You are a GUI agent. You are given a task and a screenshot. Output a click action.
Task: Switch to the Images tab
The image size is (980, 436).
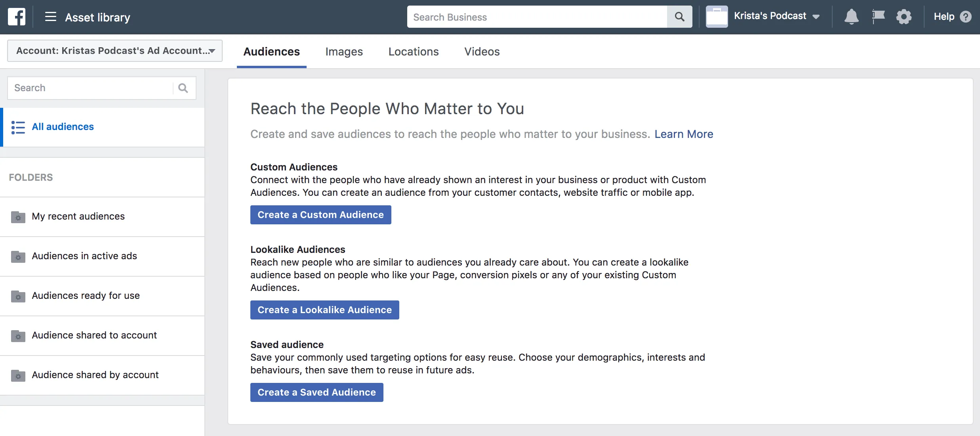pos(344,52)
